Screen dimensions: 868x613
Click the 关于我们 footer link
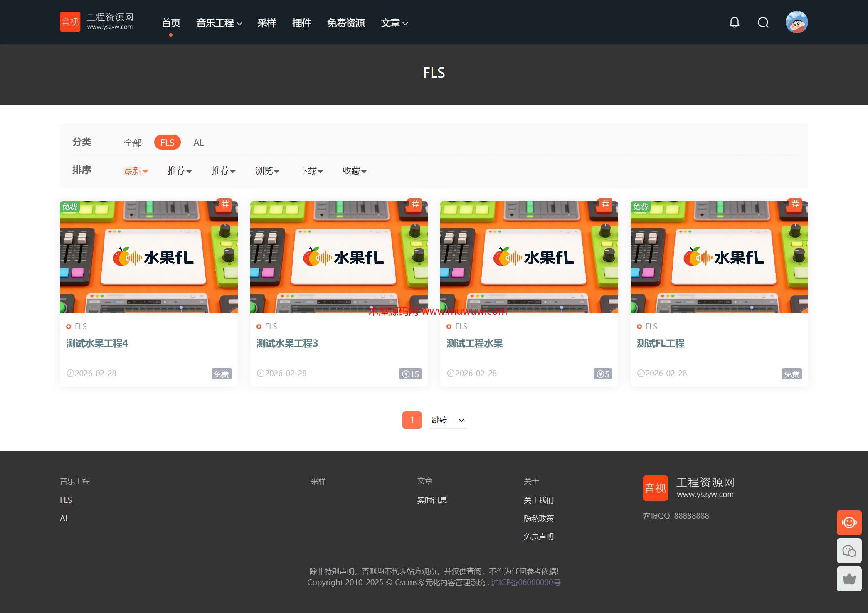click(539, 500)
